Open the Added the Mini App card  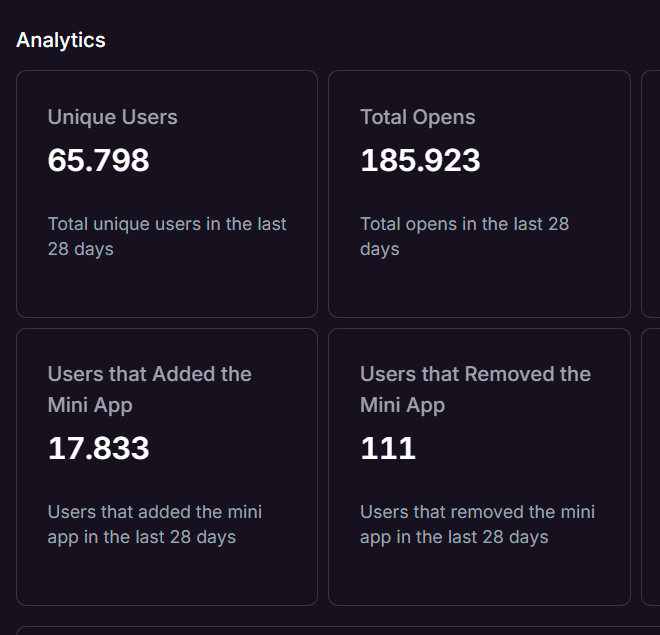[167, 467]
